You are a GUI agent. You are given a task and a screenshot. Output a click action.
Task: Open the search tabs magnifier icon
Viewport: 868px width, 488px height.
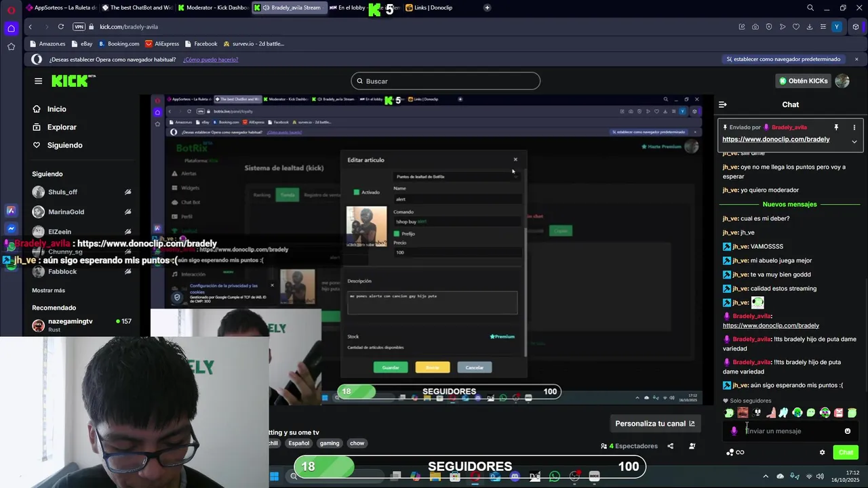pos(810,7)
